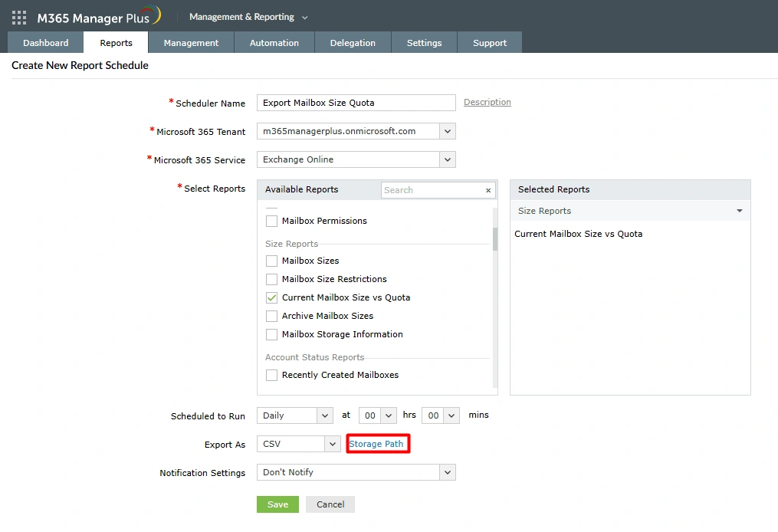Open the Don't Notify settings dropdown
Screen dimensions: 778x532
pos(447,473)
